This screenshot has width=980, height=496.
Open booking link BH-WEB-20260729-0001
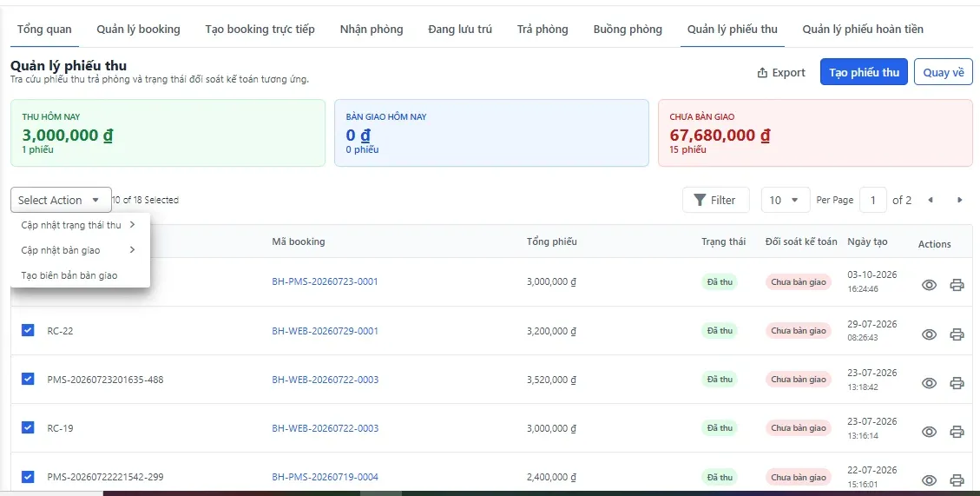(325, 331)
